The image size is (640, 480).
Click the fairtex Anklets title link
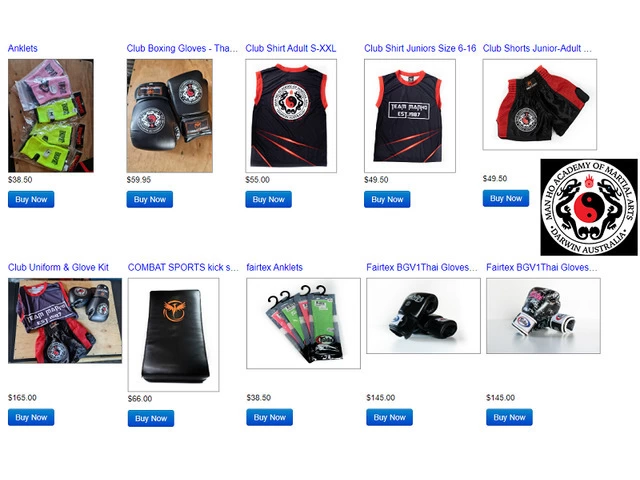[x=275, y=267]
